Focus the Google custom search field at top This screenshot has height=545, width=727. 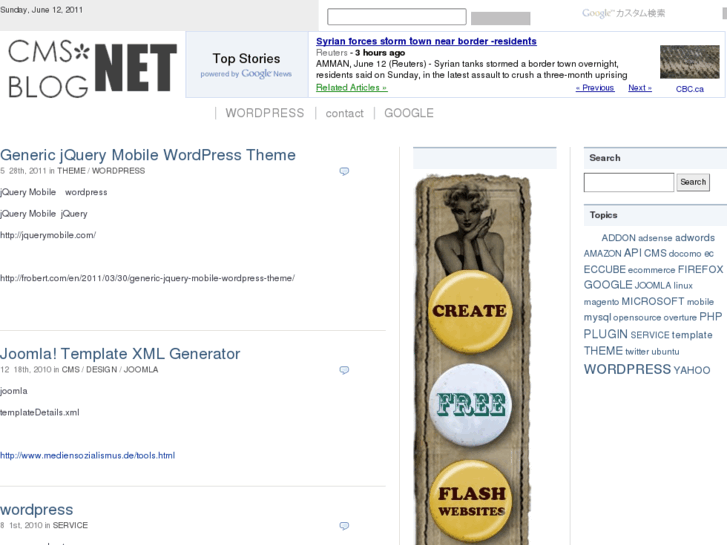coord(397,17)
